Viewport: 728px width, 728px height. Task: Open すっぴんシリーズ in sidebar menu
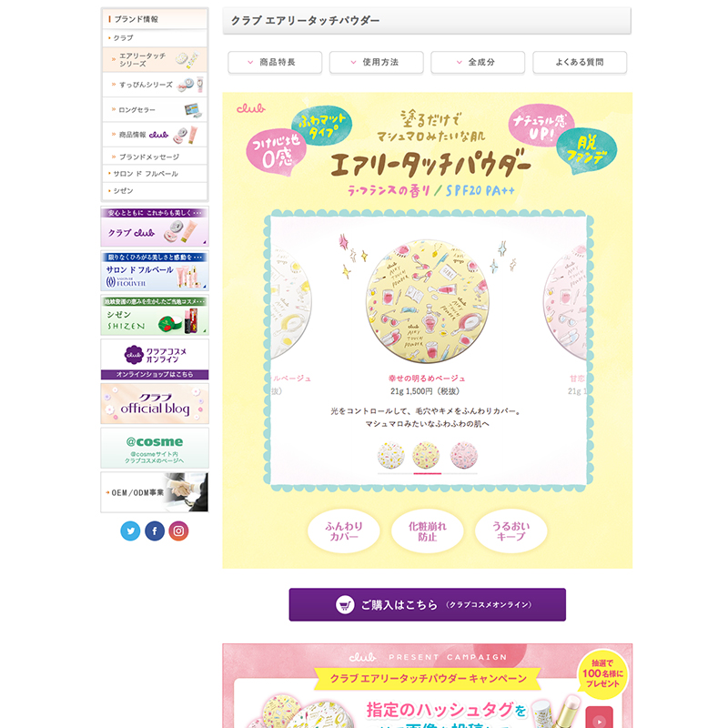(x=155, y=85)
